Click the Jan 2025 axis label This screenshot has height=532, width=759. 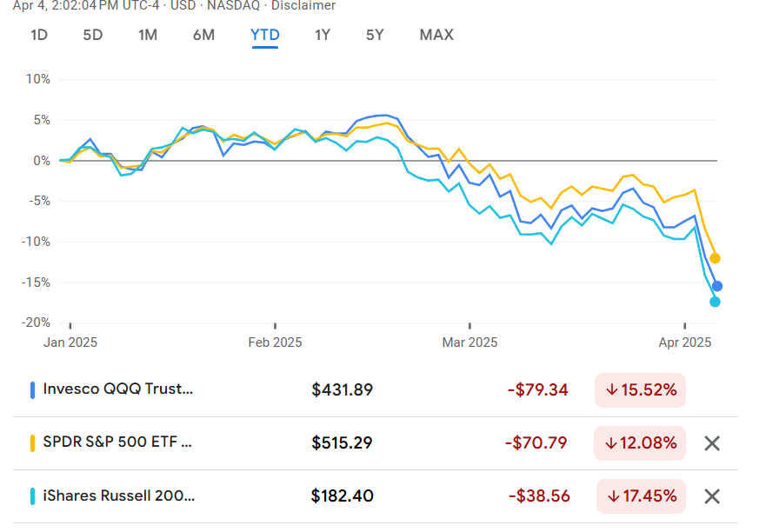(70, 342)
